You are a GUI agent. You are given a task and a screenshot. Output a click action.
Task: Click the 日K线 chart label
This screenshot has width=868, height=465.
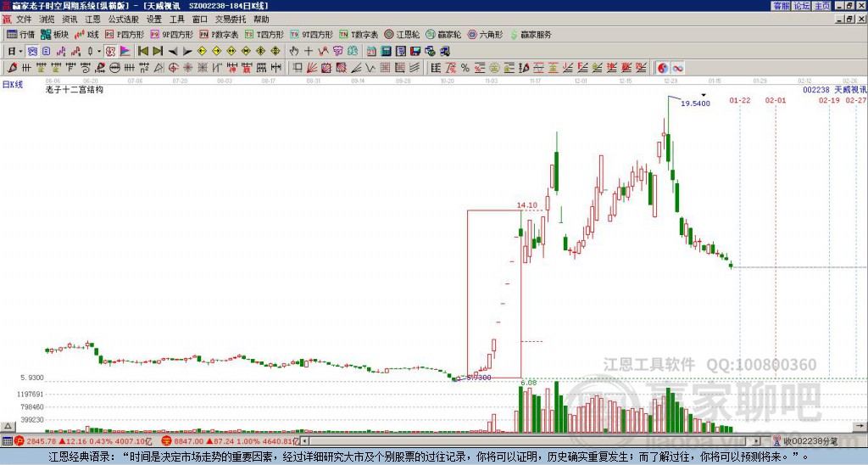point(13,84)
